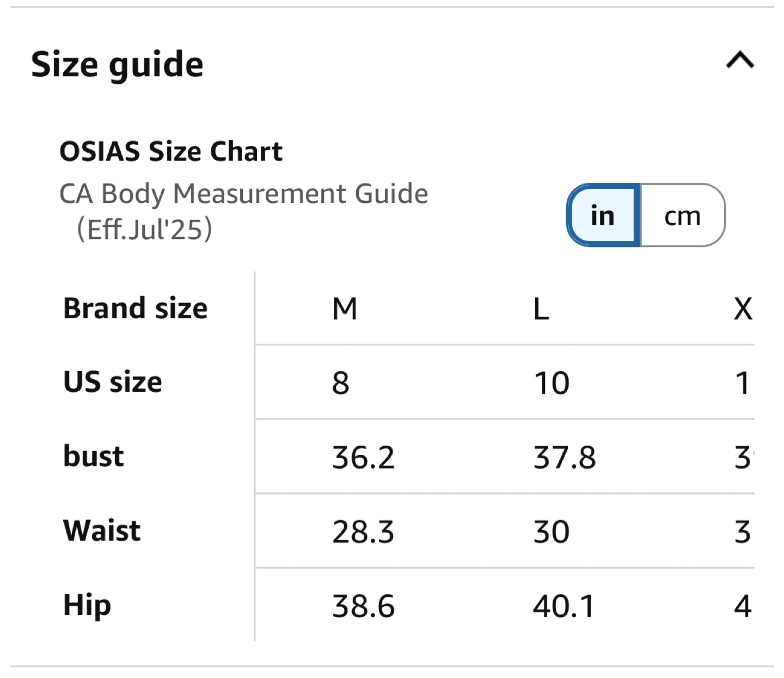The image size is (784, 678).
Task: Click the US size 8 cell
Action: 341,383
